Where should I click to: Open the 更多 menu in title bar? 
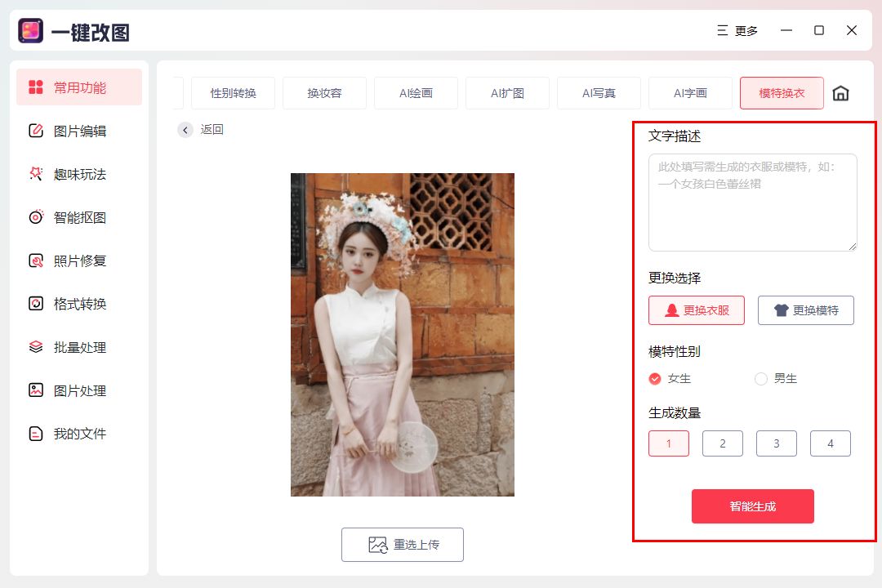point(737,30)
